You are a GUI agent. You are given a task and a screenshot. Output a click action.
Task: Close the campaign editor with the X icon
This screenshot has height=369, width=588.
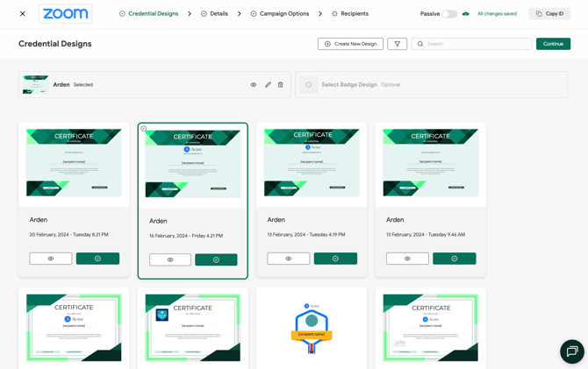[23, 14]
